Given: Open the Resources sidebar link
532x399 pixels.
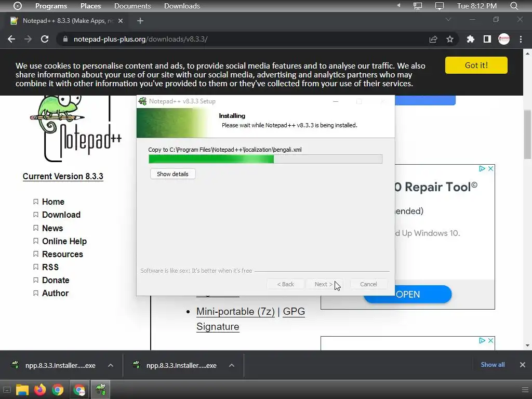Looking at the screenshot, I should click(x=62, y=254).
